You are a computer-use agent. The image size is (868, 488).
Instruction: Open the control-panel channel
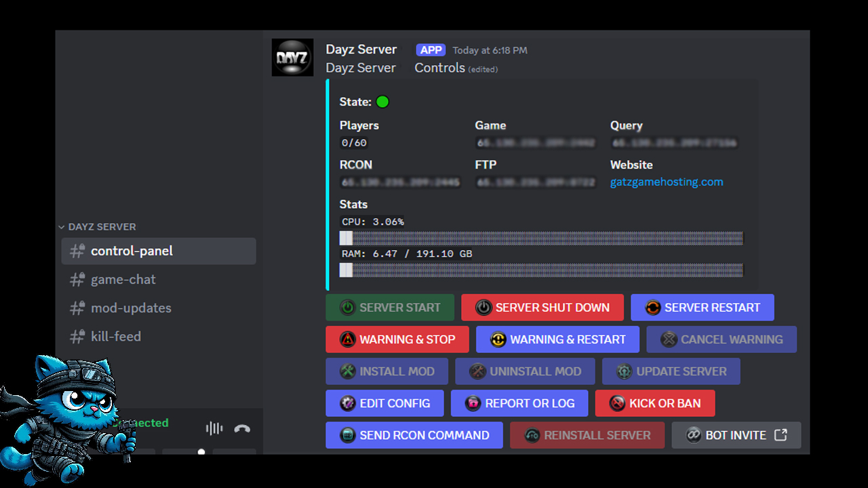pyautogui.click(x=159, y=251)
